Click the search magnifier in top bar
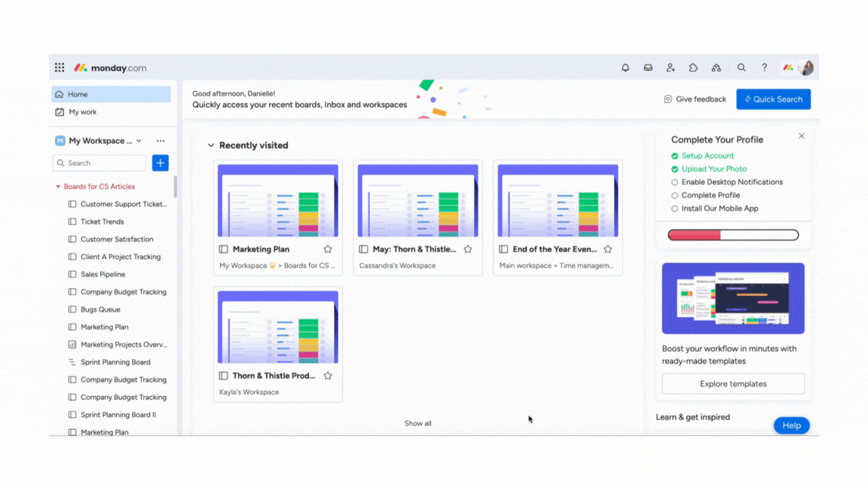Image resolution: width=868 pixels, height=488 pixels. [741, 68]
